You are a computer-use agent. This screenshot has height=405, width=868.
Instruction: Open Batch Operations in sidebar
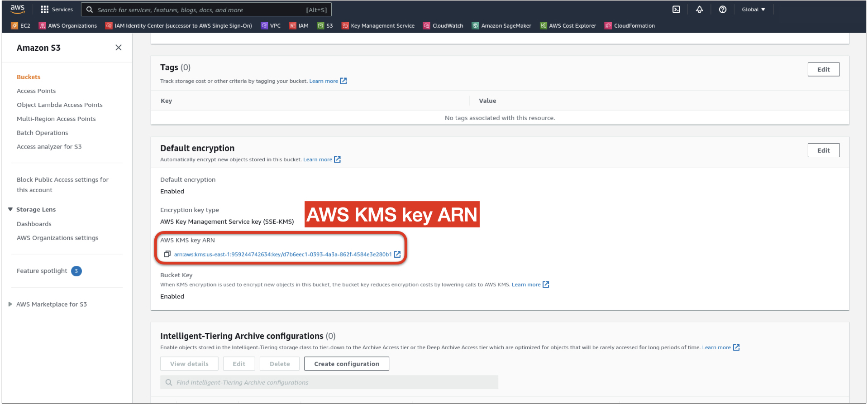point(43,133)
